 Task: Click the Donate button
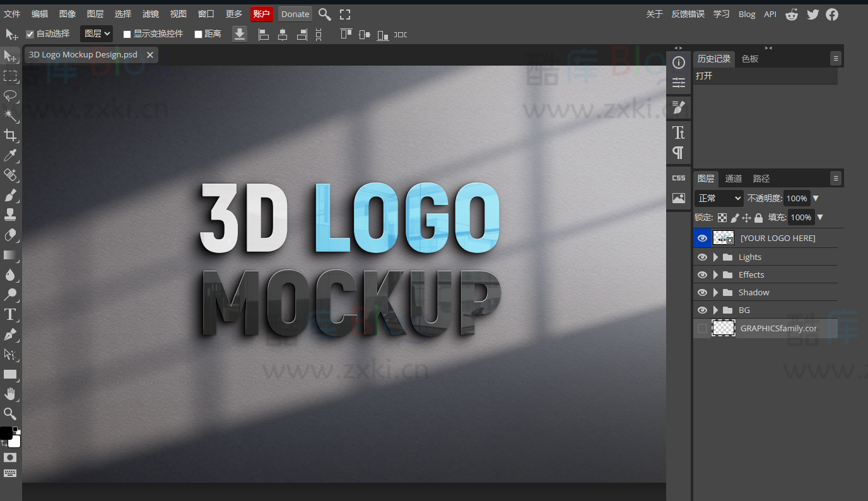pyautogui.click(x=295, y=13)
